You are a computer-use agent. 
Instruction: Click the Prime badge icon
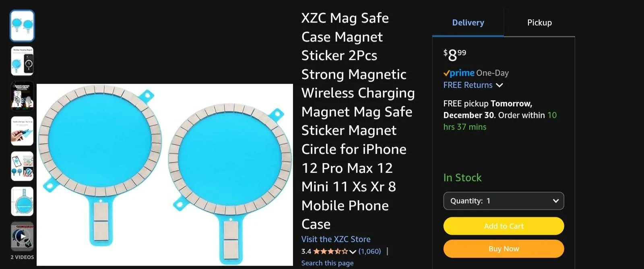point(459,73)
